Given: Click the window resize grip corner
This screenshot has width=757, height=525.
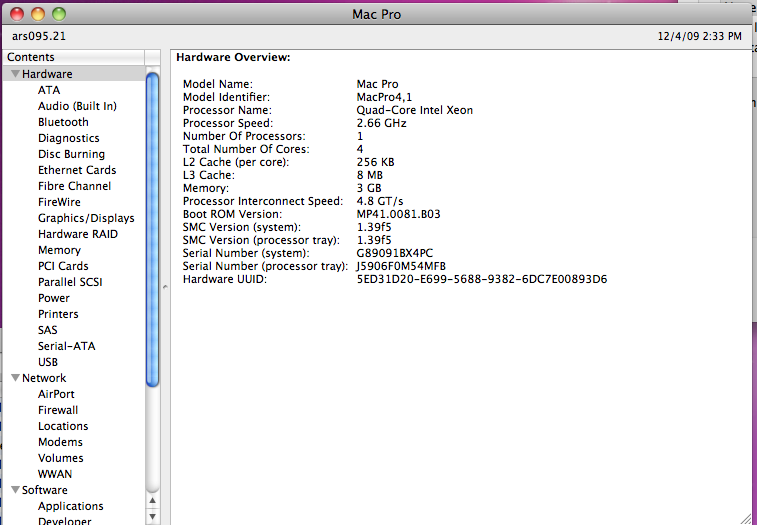Looking at the screenshot, I should coord(745,518).
